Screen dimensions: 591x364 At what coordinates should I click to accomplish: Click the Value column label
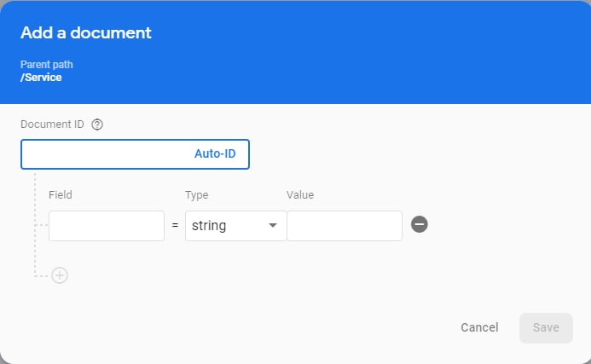click(x=300, y=195)
